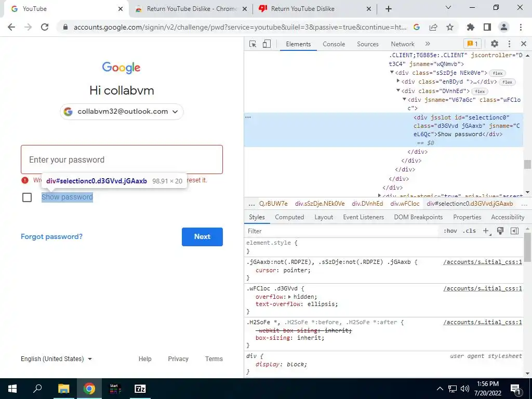
Task: Open the tab search chevron
Action: click(x=448, y=7)
